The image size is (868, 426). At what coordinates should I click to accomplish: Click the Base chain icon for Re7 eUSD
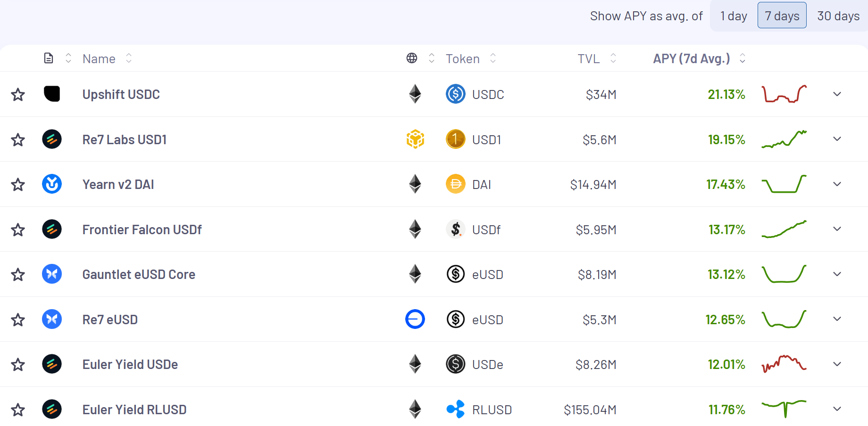415,319
